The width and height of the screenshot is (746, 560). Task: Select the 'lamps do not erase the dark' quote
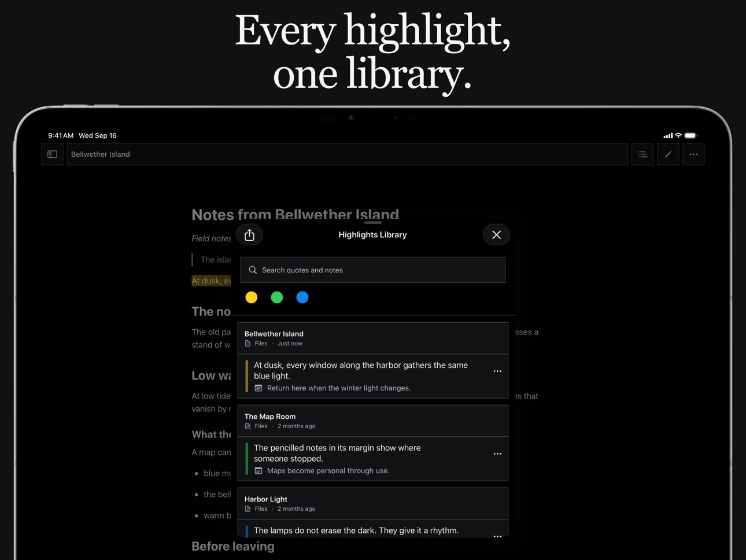point(356,530)
